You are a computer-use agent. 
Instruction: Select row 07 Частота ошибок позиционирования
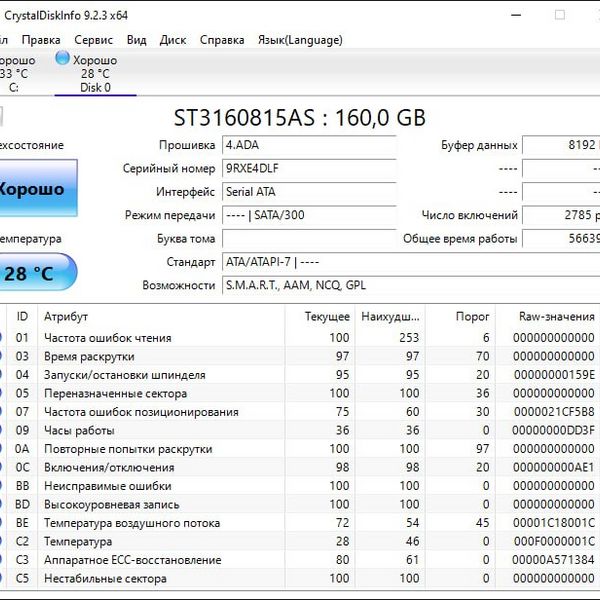300,412
